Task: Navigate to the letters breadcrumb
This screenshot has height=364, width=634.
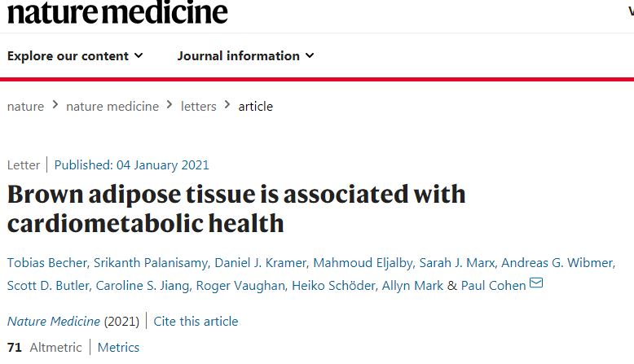Action: point(199,107)
